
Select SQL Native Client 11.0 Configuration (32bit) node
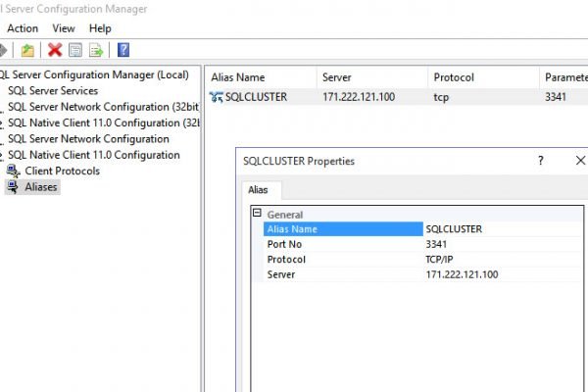point(104,123)
